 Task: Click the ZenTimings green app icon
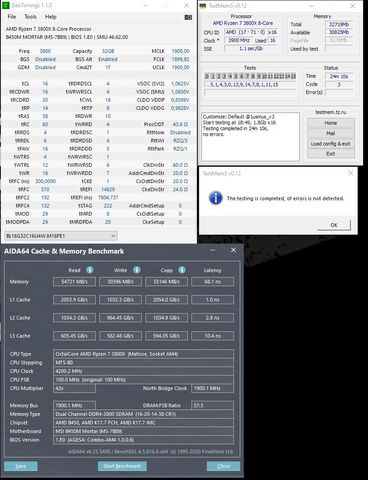(x=6, y=5)
